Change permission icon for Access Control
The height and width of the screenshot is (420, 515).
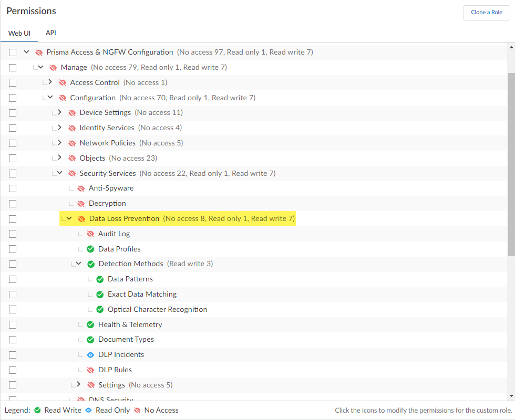tap(63, 83)
